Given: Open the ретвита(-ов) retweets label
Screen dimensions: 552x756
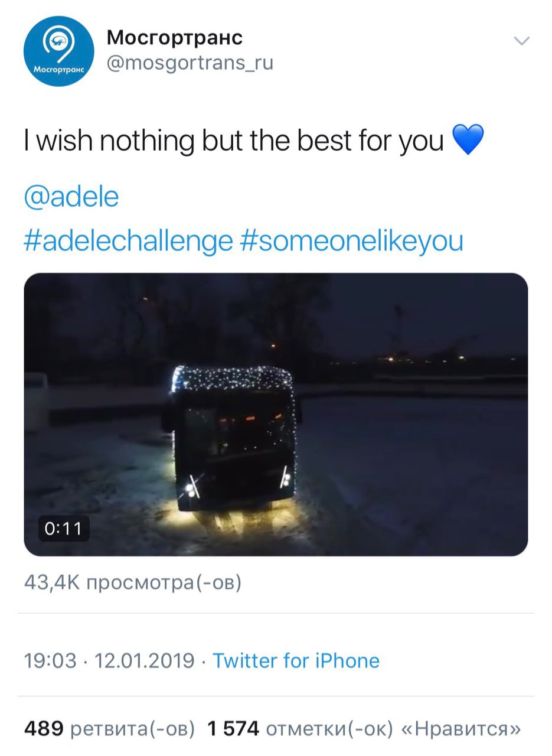Looking at the screenshot, I should 132,729.
